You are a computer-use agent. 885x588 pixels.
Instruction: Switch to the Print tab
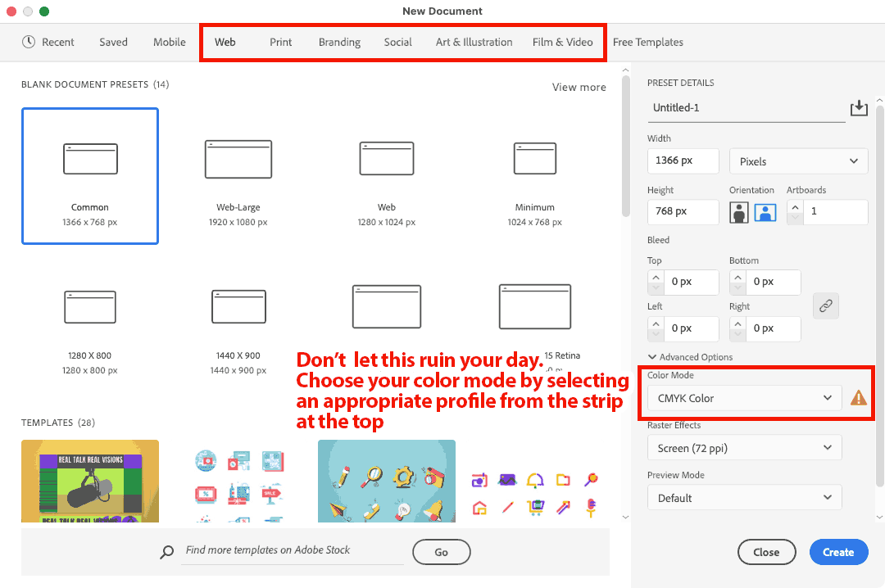[x=280, y=42]
